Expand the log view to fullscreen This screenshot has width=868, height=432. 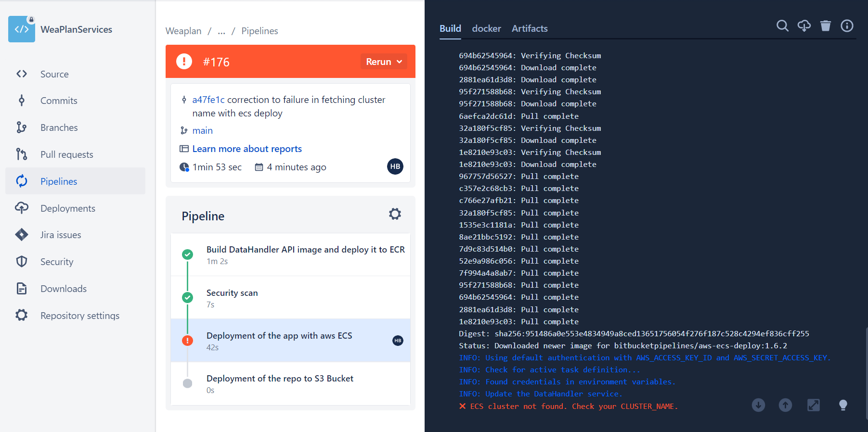(814, 405)
